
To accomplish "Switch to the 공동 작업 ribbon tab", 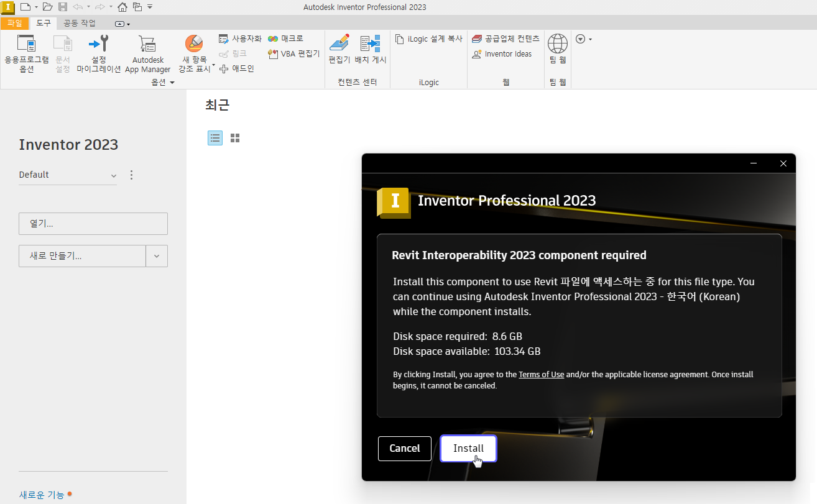I will [80, 24].
